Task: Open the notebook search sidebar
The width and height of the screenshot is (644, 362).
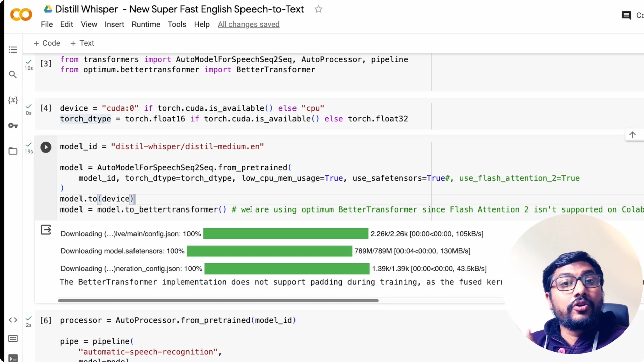Action: pyautogui.click(x=13, y=75)
